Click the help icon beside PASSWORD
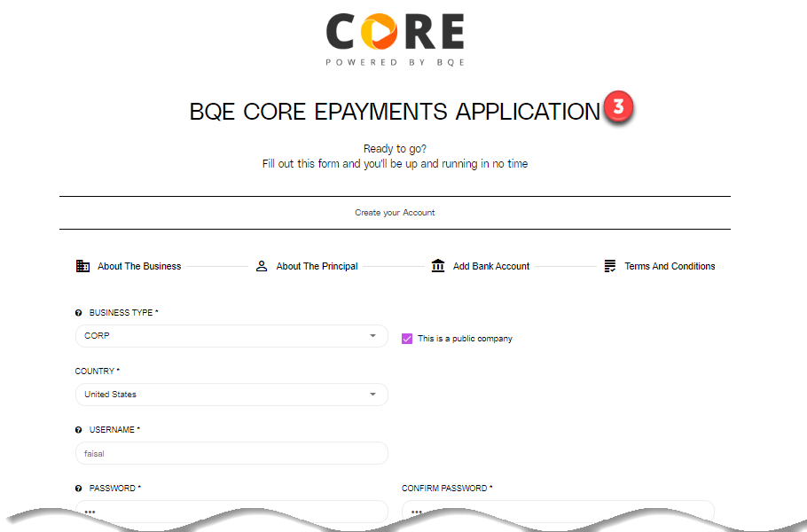The height and width of the screenshot is (532, 807). (x=79, y=489)
